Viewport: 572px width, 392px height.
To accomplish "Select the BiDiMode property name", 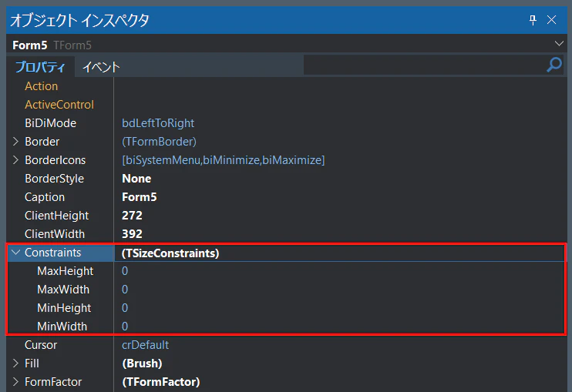I will (x=50, y=123).
